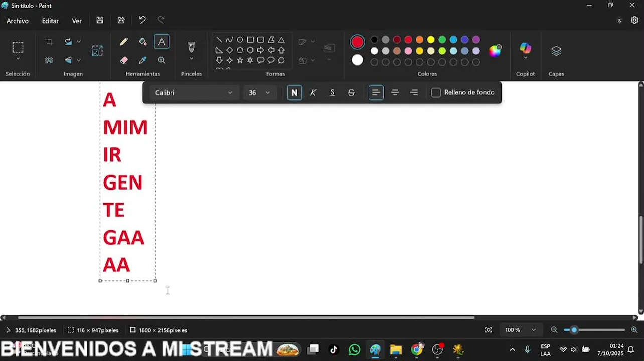The height and width of the screenshot is (361, 644).
Task: Select the Color picker eyedropper tool
Action: click(143, 60)
